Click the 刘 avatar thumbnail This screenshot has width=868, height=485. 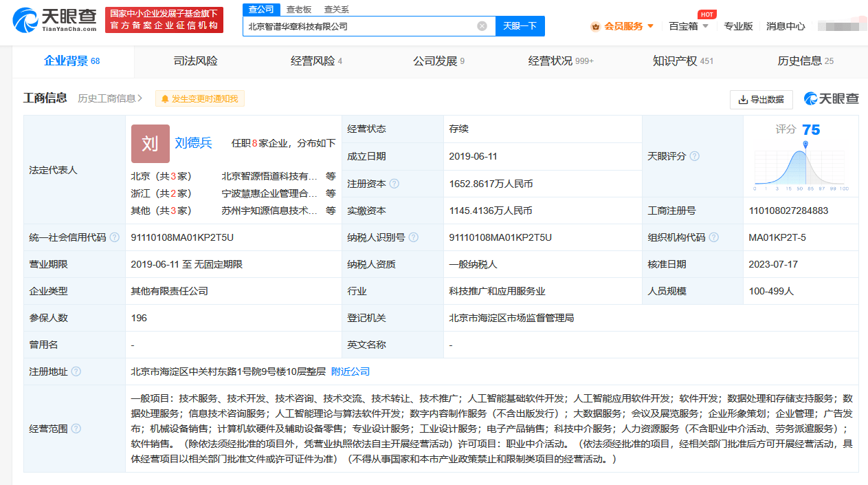[x=150, y=143]
